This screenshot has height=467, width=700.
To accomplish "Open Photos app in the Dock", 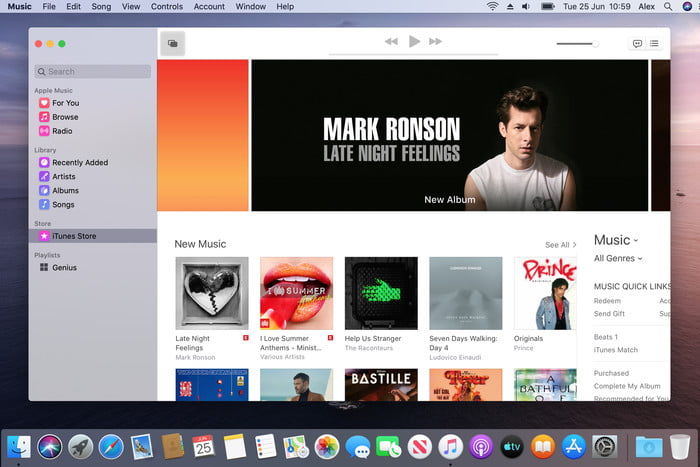I will (x=327, y=446).
